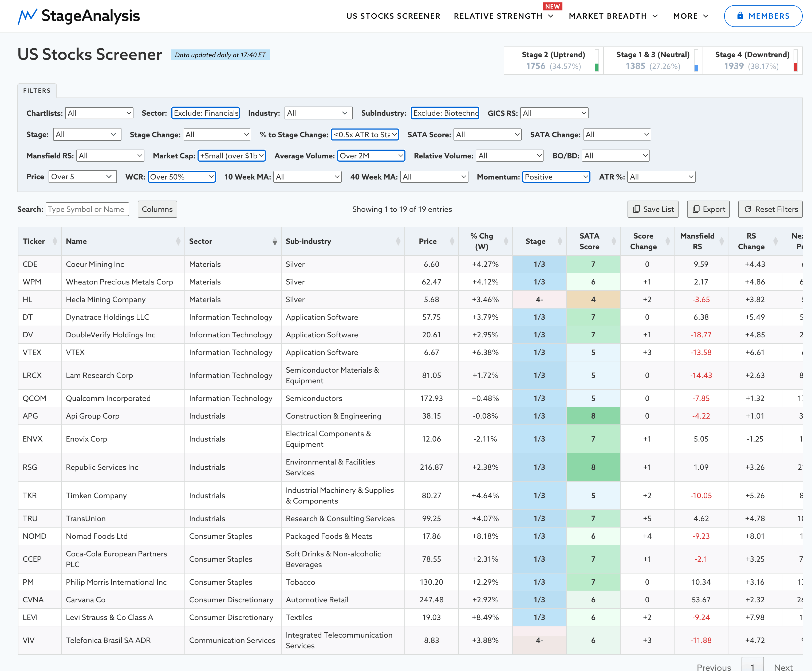Open the GICS RS dropdown
This screenshot has width=812, height=671.
pyautogui.click(x=554, y=113)
